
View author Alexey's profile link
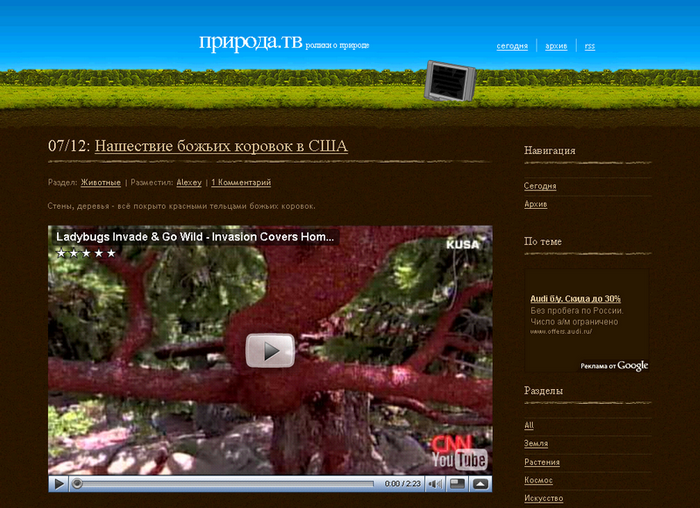(189, 183)
